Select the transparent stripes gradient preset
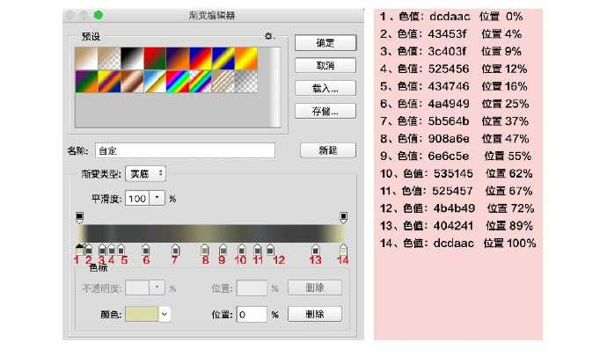This screenshot has height=364, width=607. tap(223, 82)
